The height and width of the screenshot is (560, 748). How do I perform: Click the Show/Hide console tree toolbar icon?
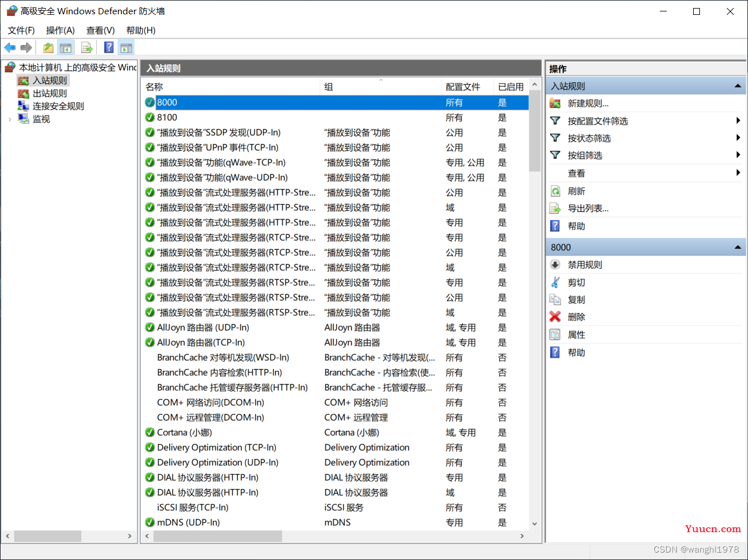pos(66,47)
